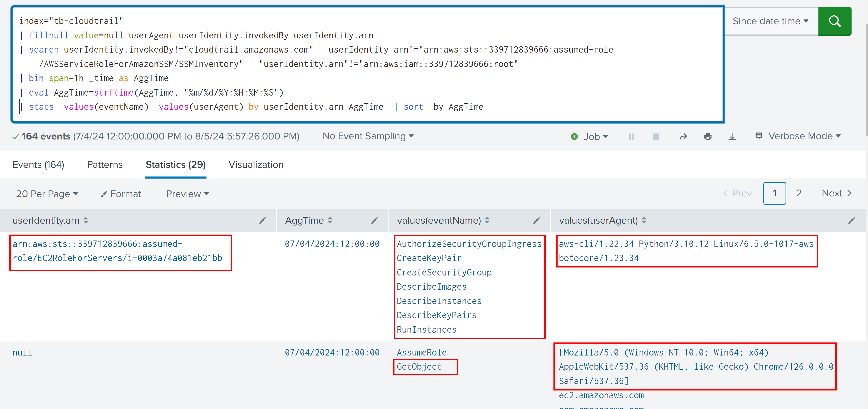Switch to Events (164) tab
868x409 pixels.
(38, 165)
